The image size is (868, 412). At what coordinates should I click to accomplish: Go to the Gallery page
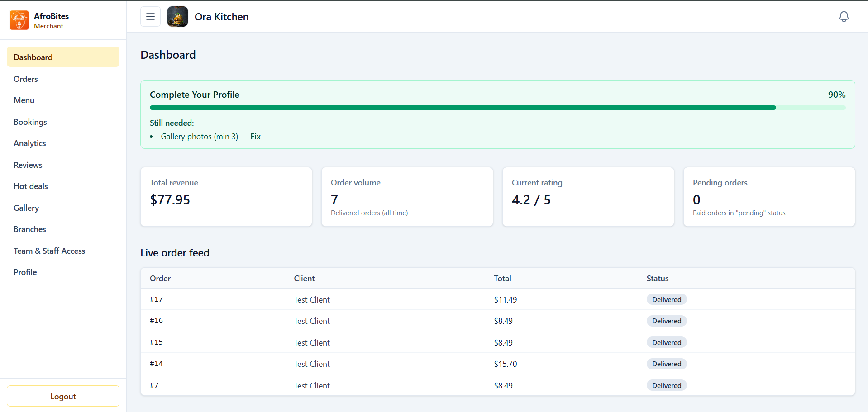[x=63, y=208]
